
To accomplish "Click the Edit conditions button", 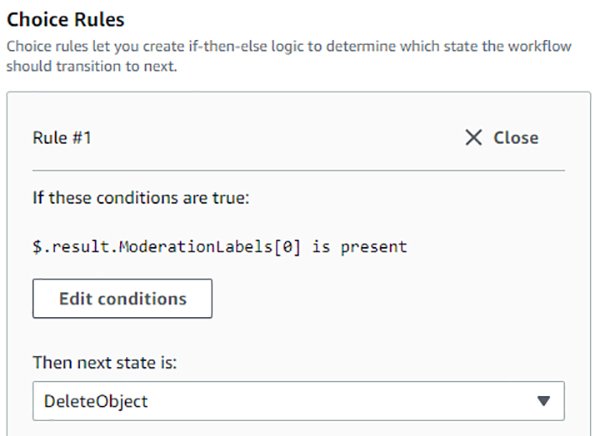I will click(x=122, y=298).
